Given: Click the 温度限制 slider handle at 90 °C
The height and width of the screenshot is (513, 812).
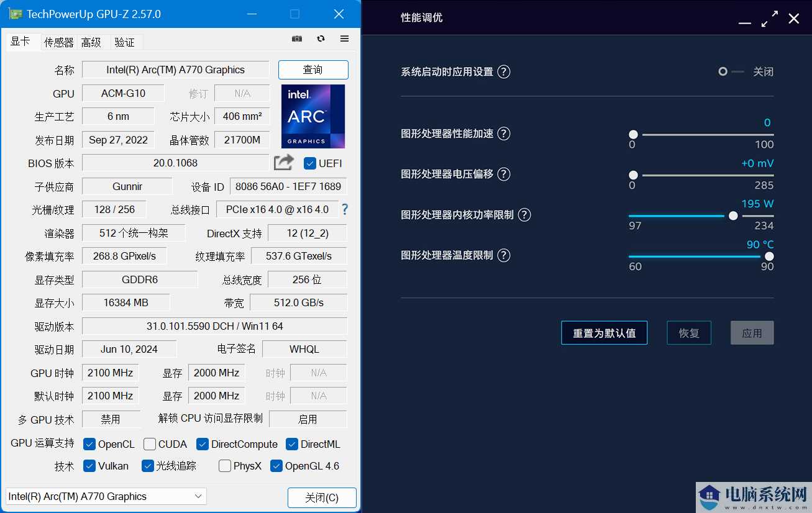Looking at the screenshot, I should (769, 256).
